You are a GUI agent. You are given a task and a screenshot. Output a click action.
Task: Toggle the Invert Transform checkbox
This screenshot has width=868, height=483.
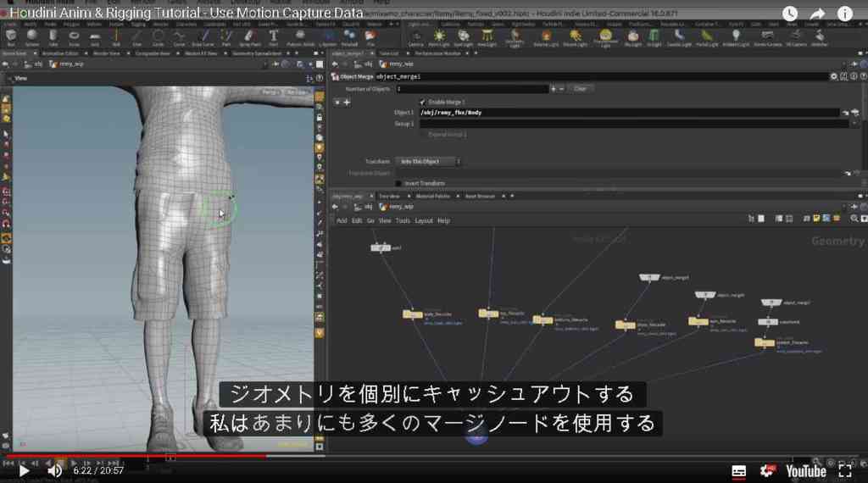coord(398,183)
